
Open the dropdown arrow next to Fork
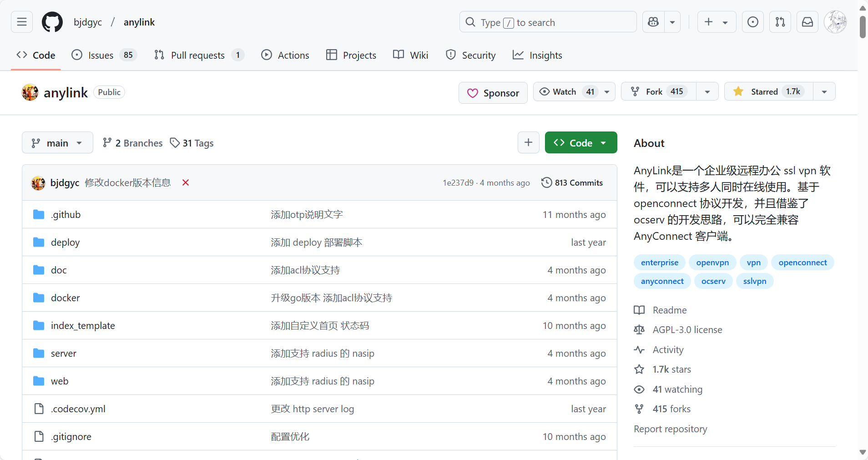[707, 91]
